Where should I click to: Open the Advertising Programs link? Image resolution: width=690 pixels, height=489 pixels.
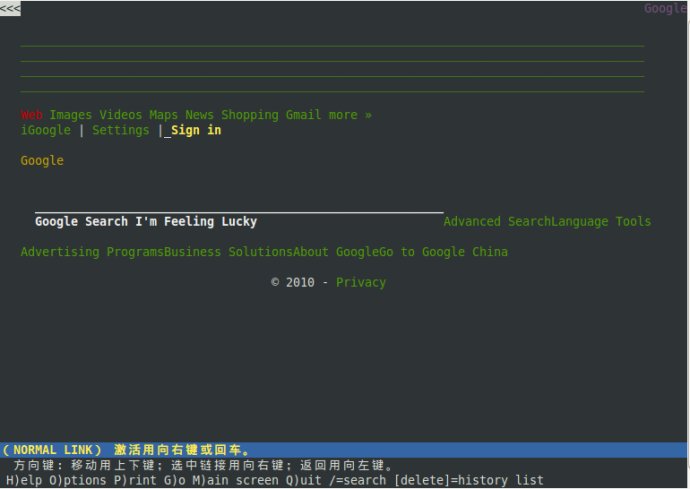pos(92,252)
